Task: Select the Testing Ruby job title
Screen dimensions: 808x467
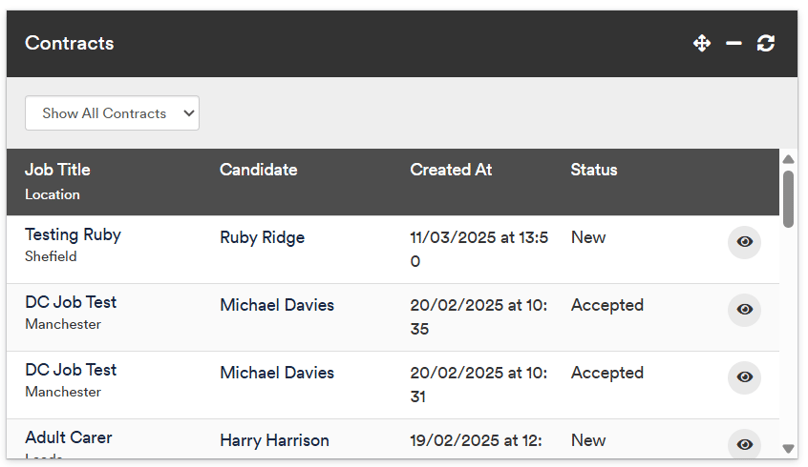Action: (73, 235)
